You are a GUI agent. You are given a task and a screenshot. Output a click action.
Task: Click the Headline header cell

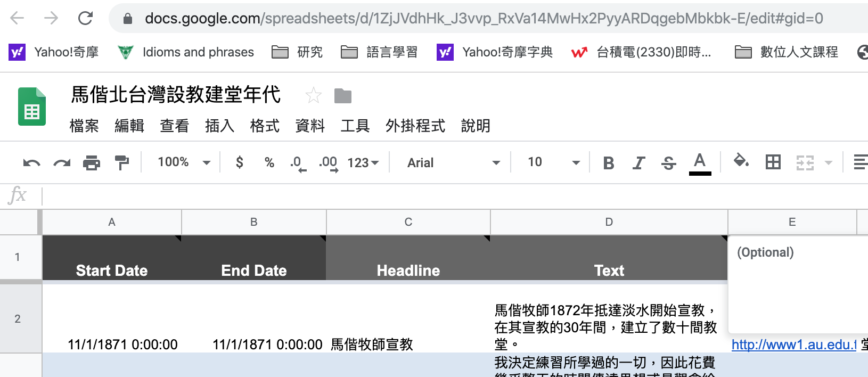(408, 258)
